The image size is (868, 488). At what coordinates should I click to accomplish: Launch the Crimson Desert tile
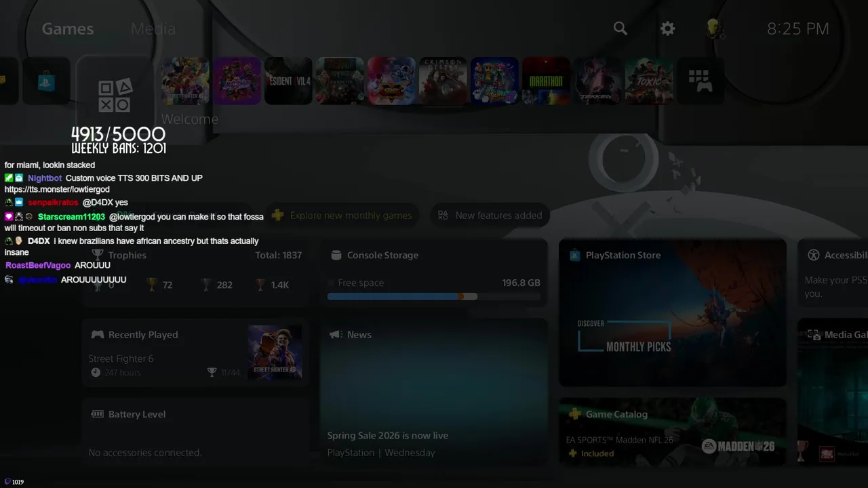pyautogui.click(x=443, y=81)
